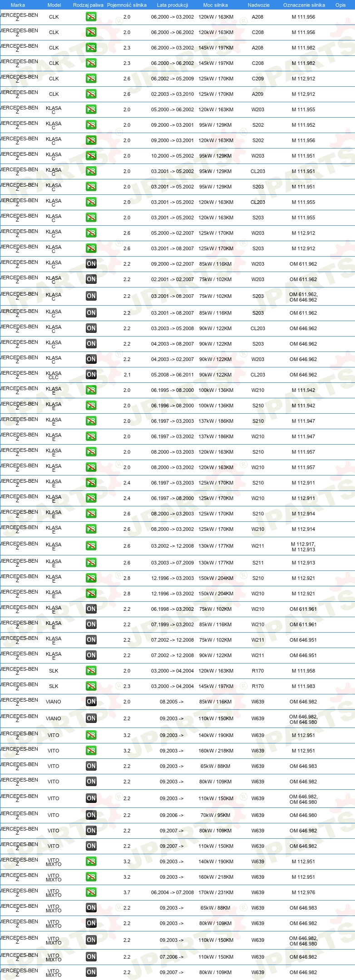Click engine code cell M 111.952
The height and width of the screenshot is (980, 355).
[303, 125]
